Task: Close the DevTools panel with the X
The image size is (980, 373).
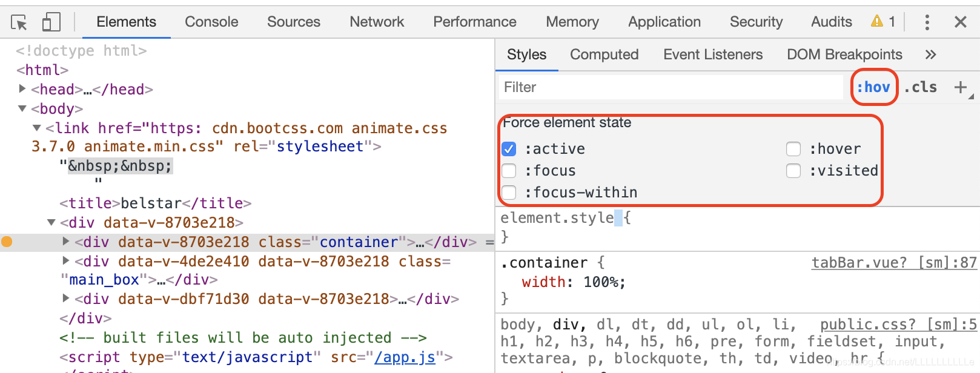Action: [960, 22]
